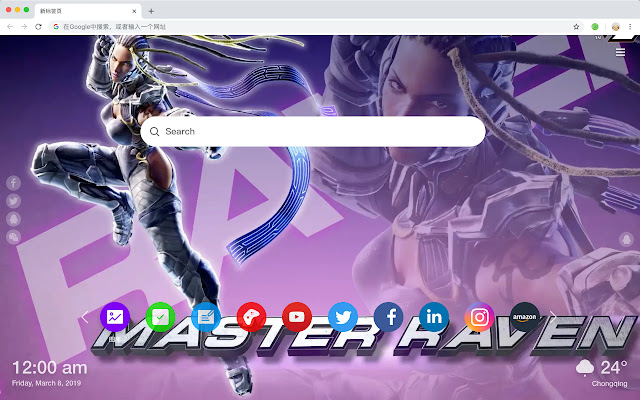Click the Chongqing location label

609,384
